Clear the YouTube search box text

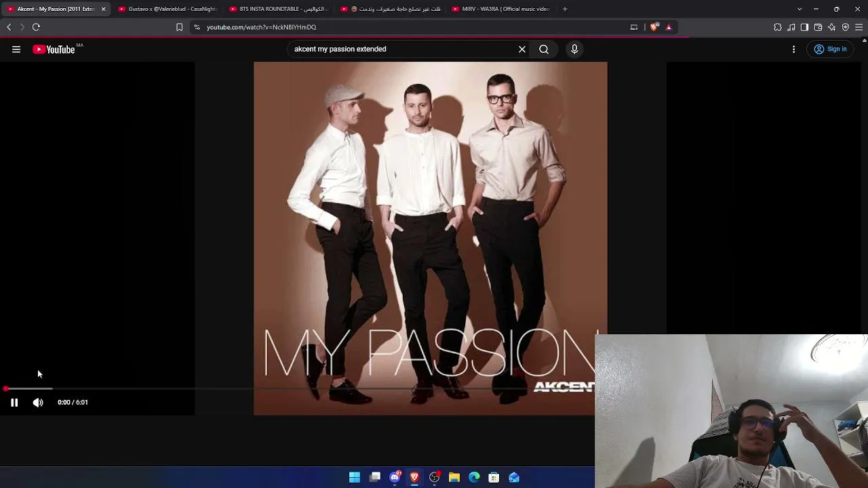point(522,49)
